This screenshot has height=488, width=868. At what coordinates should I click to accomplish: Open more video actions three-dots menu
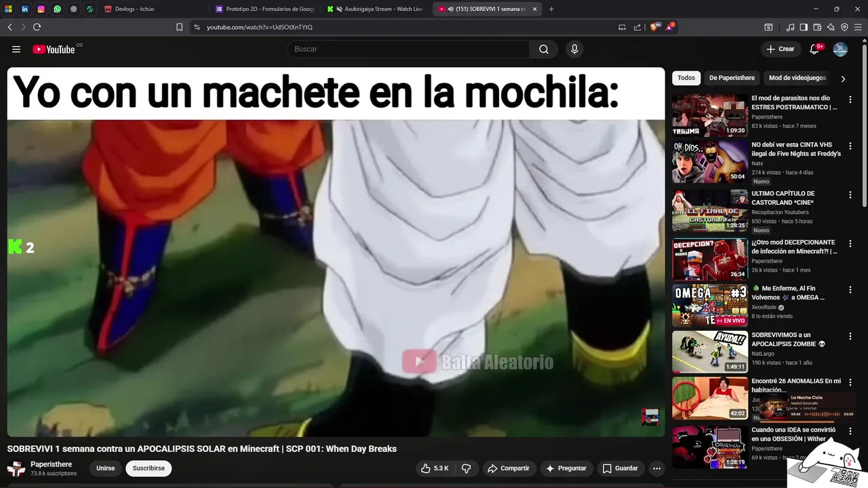(656, 468)
